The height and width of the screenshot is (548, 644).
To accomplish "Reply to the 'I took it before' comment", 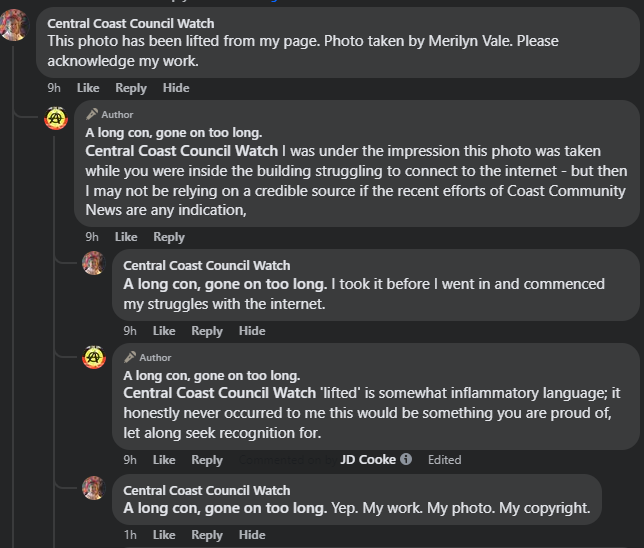I will [x=207, y=331].
